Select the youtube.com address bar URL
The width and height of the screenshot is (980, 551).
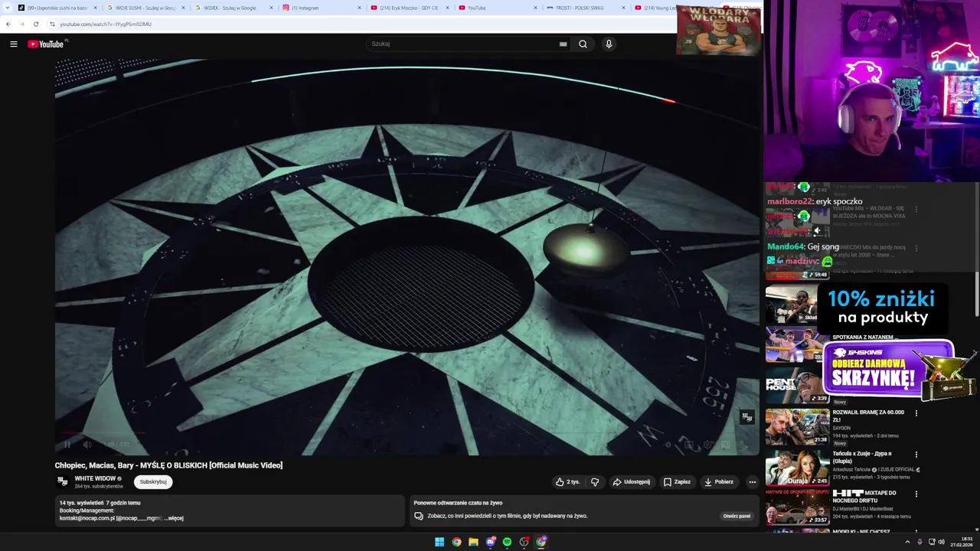click(x=106, y=24)
